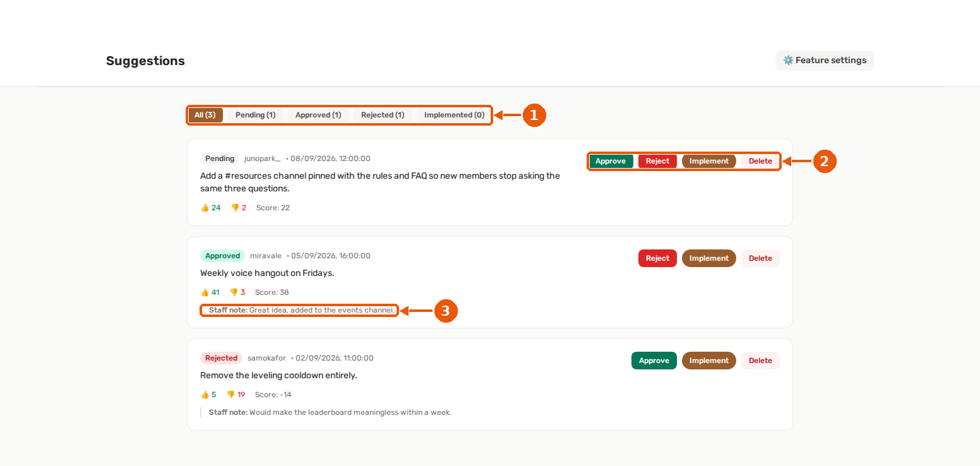Approve the #resources channel suggestion

coord(611,161)
